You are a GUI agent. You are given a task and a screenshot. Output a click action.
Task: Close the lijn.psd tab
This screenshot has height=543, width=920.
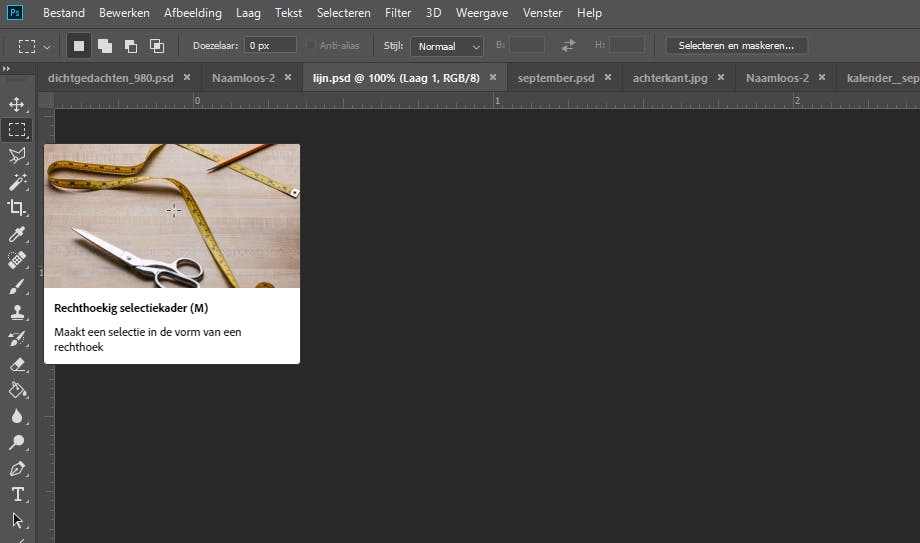[493, 77]
